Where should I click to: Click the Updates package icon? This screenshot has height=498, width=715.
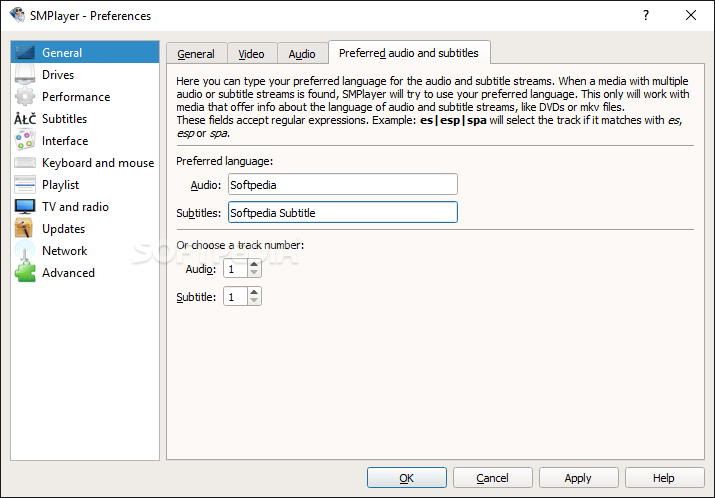(x=24, y=228)
